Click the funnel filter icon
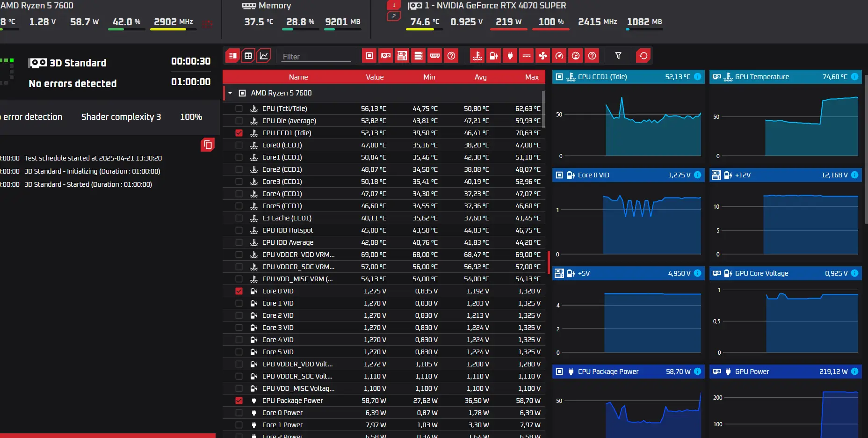 point(618,56)
